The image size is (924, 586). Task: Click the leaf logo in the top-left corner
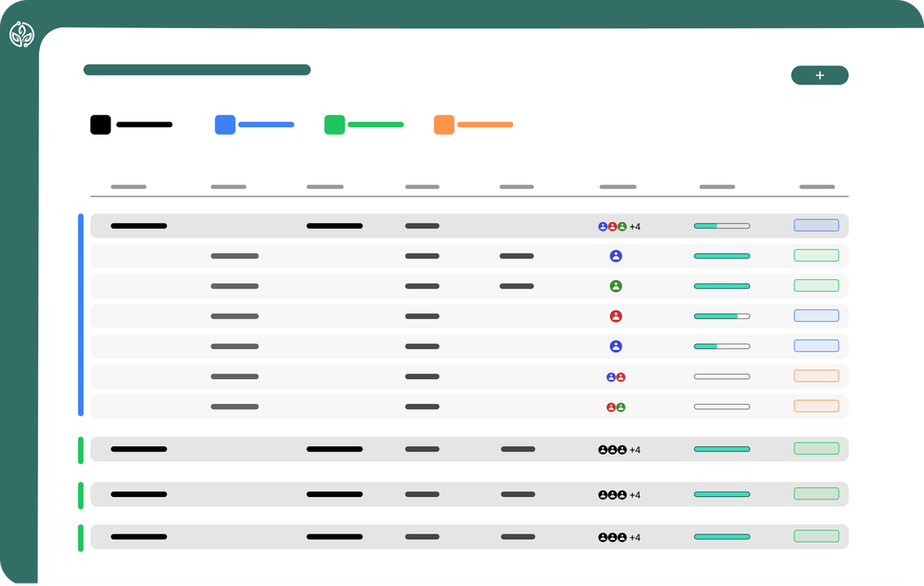pyautogui.click(x=22, y=35)
